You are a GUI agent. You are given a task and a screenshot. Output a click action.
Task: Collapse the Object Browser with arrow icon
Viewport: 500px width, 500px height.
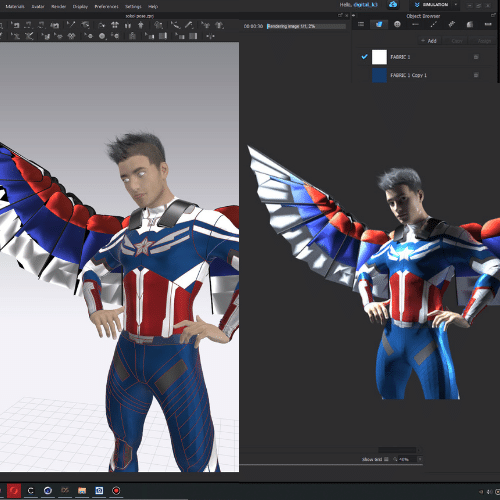tap(353, 15)
